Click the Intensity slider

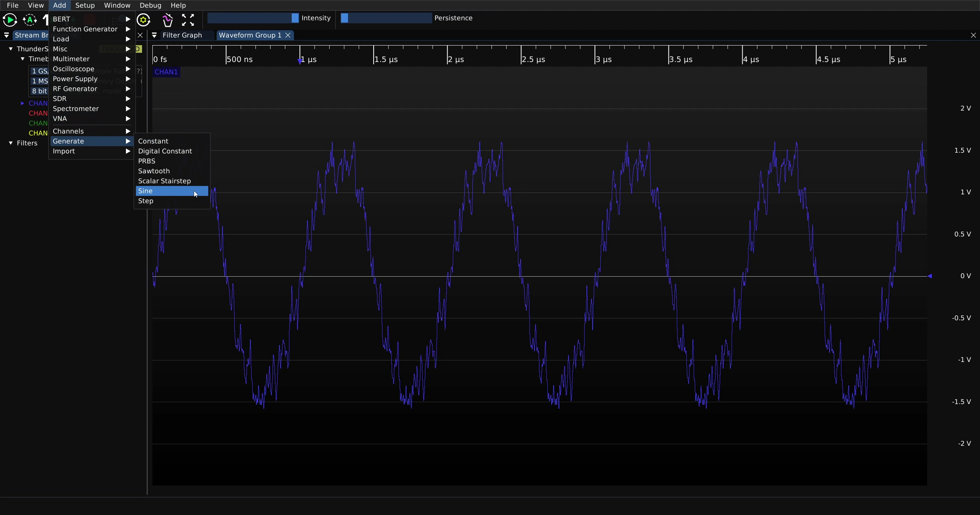tap(253, 18)
